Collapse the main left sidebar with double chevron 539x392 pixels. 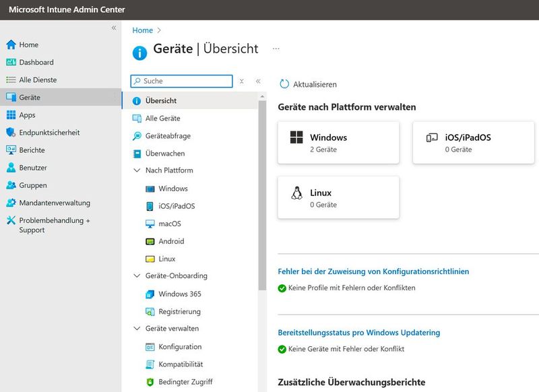pos(114,28)
